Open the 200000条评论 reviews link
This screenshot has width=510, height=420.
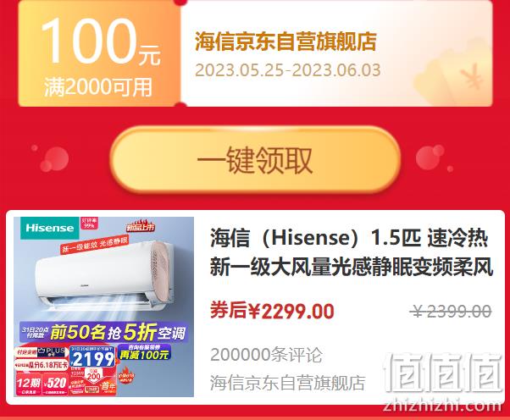point(266,355)
